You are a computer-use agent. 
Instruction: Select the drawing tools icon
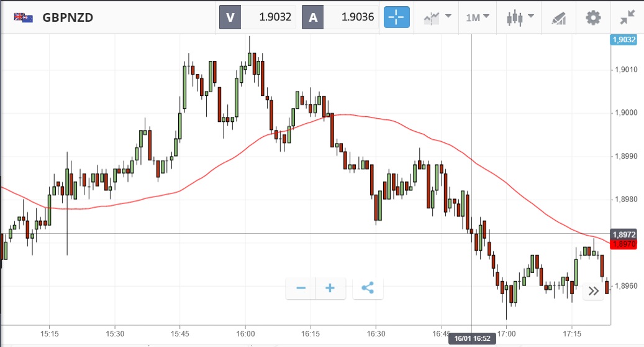pyautogui.click(x=558, y=17)
